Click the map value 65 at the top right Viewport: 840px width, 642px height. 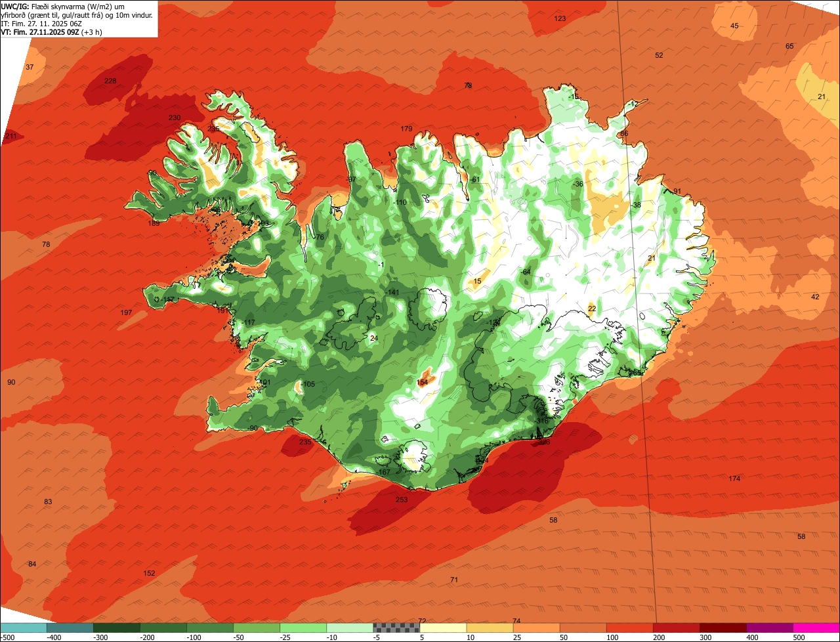(789, 46)
